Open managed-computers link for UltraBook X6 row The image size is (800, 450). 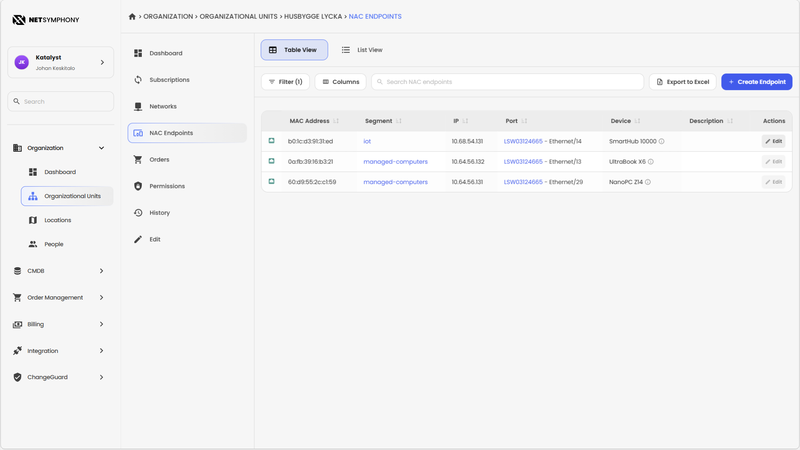point(395,162)
